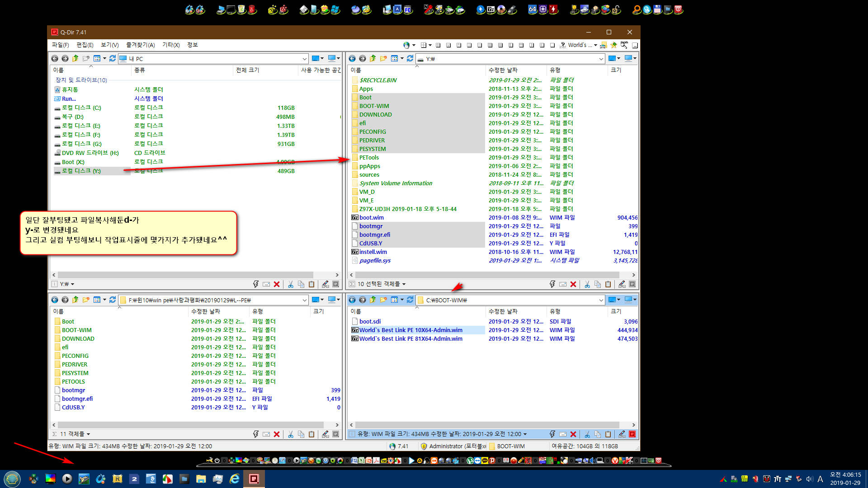Click pencil edit icon under F:\ L--PE pane

pyautogui.click(x=325, y=434)
